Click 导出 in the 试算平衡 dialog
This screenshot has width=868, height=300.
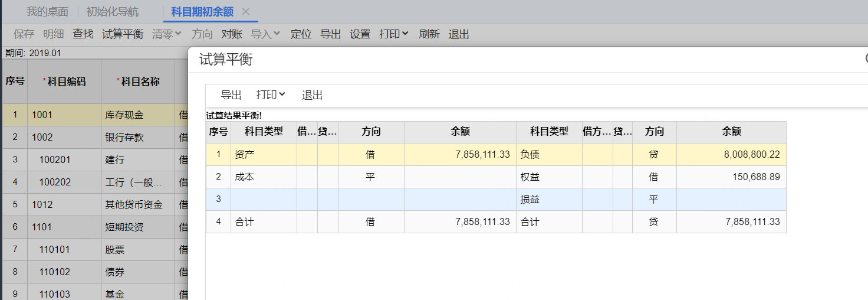tap(231, 95)
